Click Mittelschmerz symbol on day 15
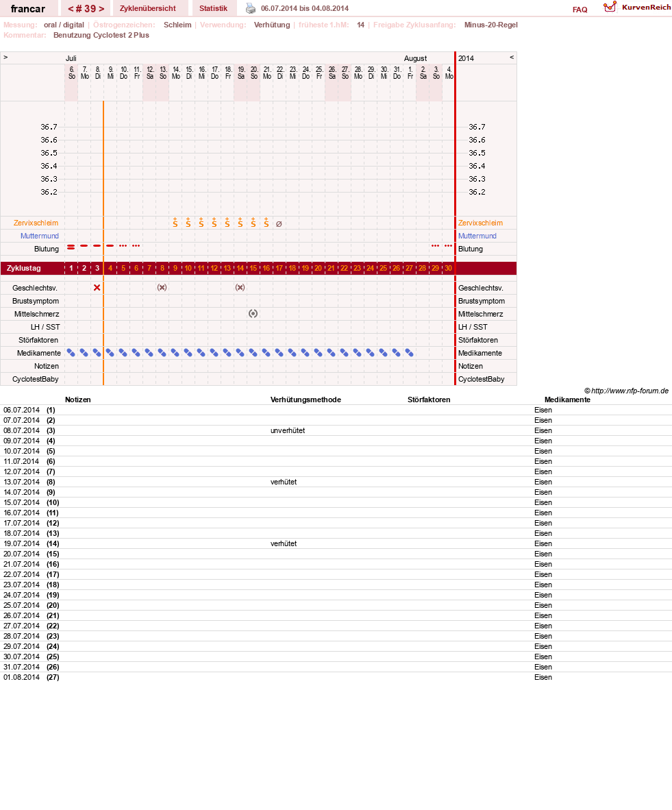Image resolution: width=672 pixels, height=810 pixels. point(253,314)
